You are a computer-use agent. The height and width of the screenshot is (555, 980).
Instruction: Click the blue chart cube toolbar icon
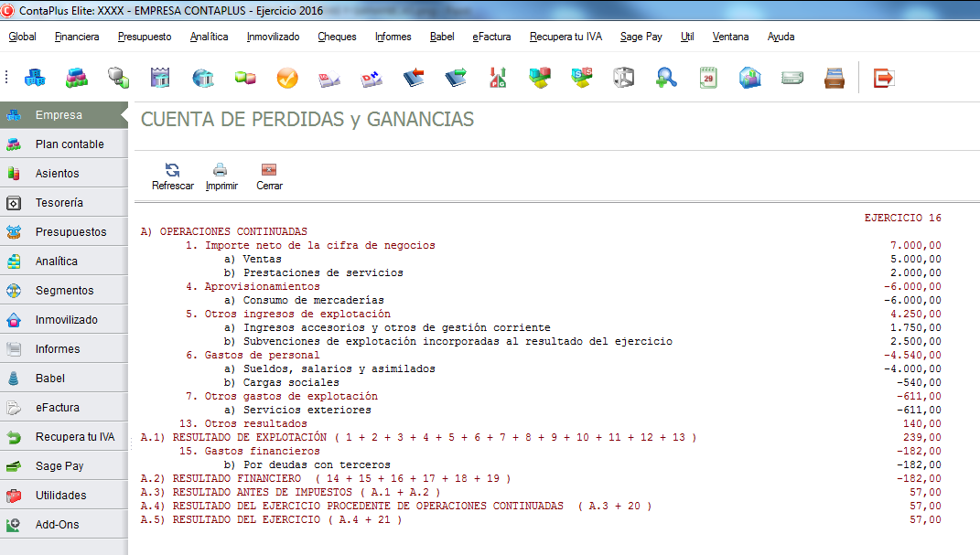750,78
